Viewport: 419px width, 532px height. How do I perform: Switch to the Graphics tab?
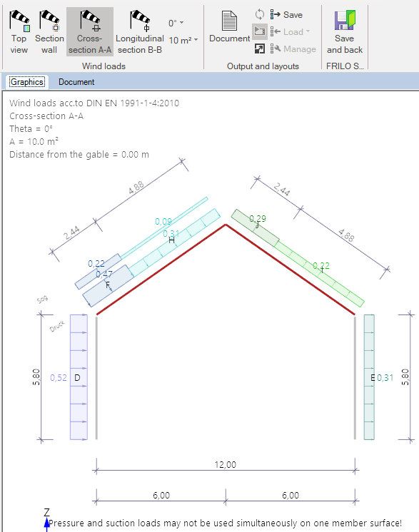coord(27,82)
